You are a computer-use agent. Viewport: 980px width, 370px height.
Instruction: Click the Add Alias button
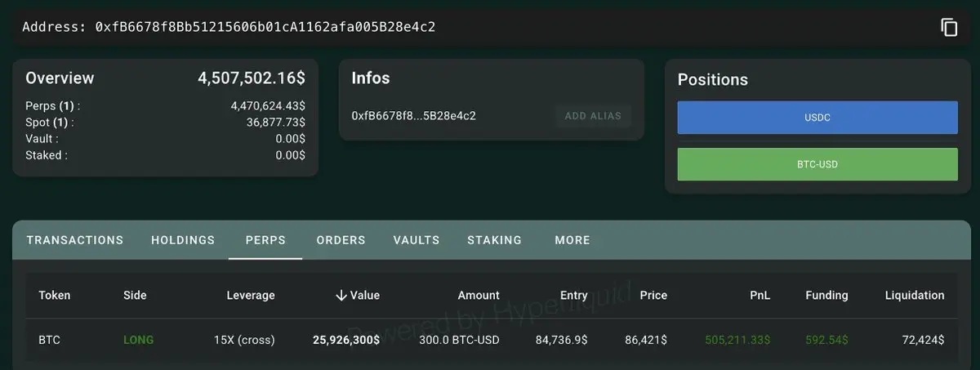593,116
